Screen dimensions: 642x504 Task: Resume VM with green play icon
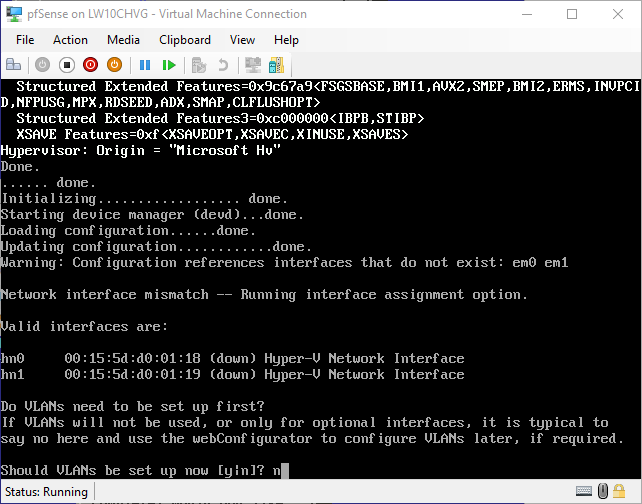click(x=169, y=65)
